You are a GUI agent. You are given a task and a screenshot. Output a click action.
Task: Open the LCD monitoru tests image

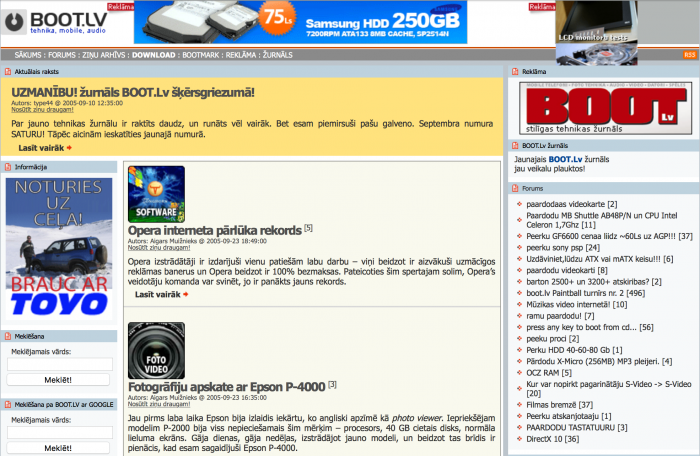(596, 32)
